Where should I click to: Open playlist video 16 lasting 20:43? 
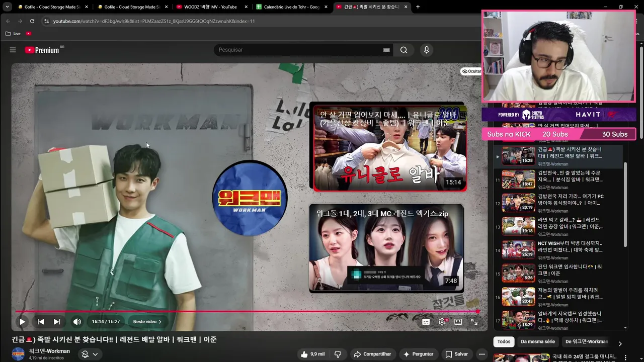pyautogui.click(x=558, y=297)
